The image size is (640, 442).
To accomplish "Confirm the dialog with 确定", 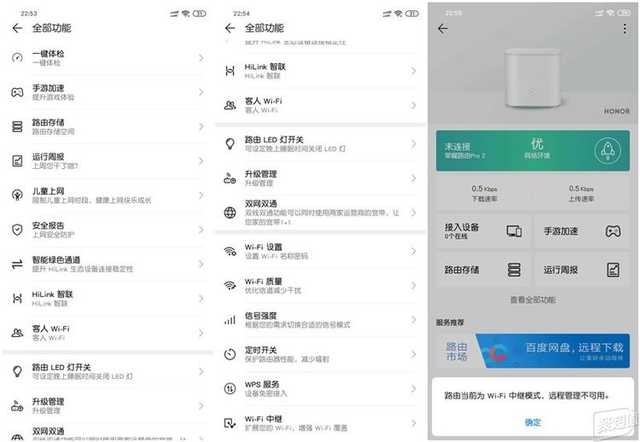I will (533, 422).
